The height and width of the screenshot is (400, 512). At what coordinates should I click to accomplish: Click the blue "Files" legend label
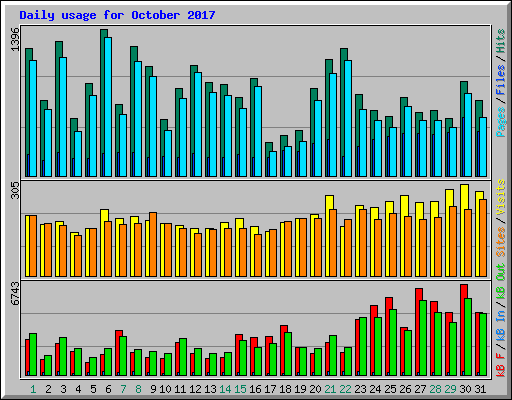point(501,80)
